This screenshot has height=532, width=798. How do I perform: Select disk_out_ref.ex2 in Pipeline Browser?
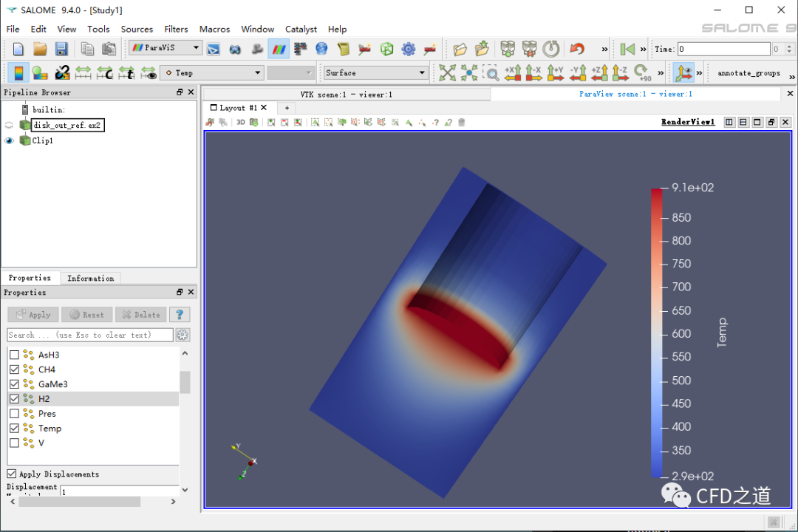click(67, 125)
